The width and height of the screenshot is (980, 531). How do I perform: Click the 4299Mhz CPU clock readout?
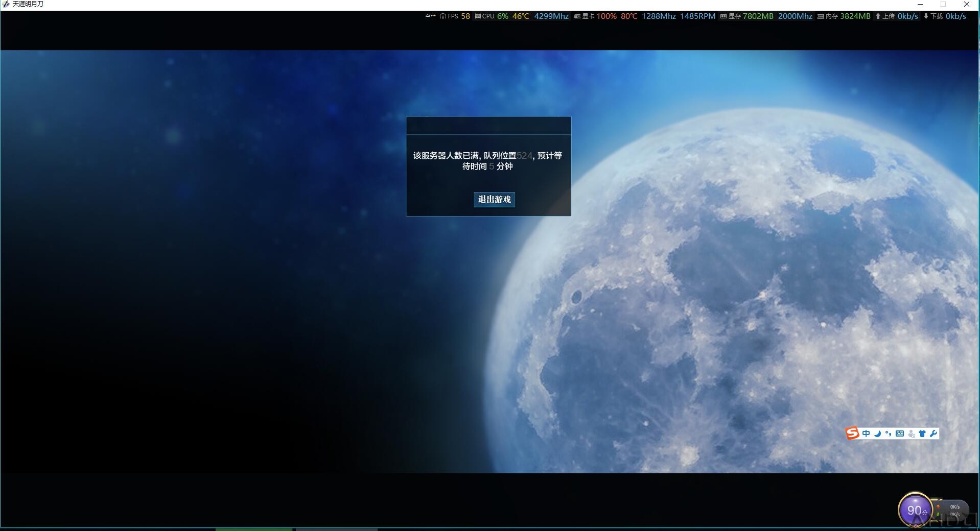tap(551, 16)
